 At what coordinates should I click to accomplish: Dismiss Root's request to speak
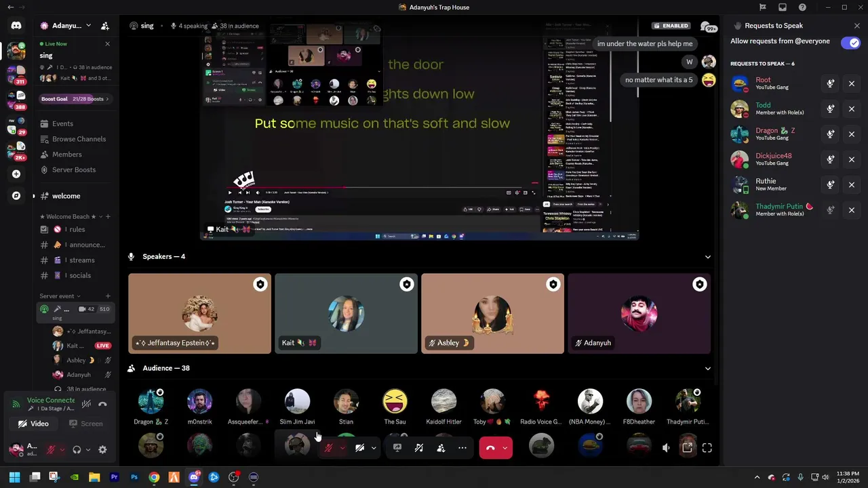click(x=852, y=84)
